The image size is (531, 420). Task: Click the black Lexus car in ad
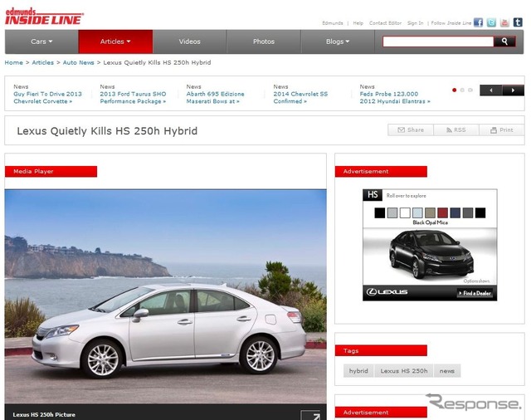click(x=431, y=255)
